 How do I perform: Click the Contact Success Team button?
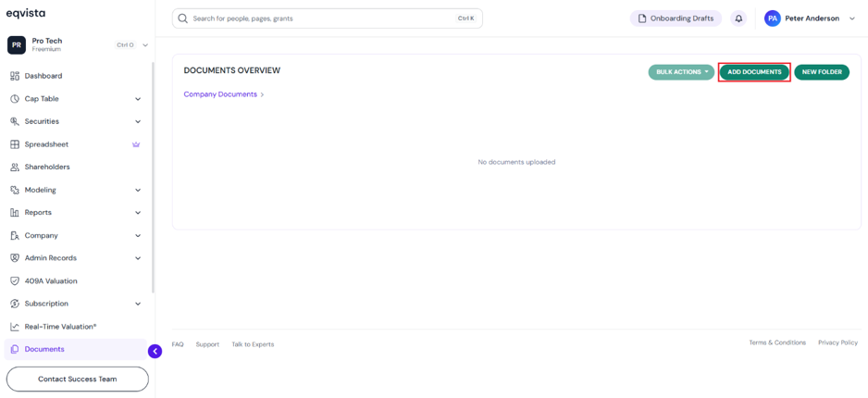[x=78, y=379]
